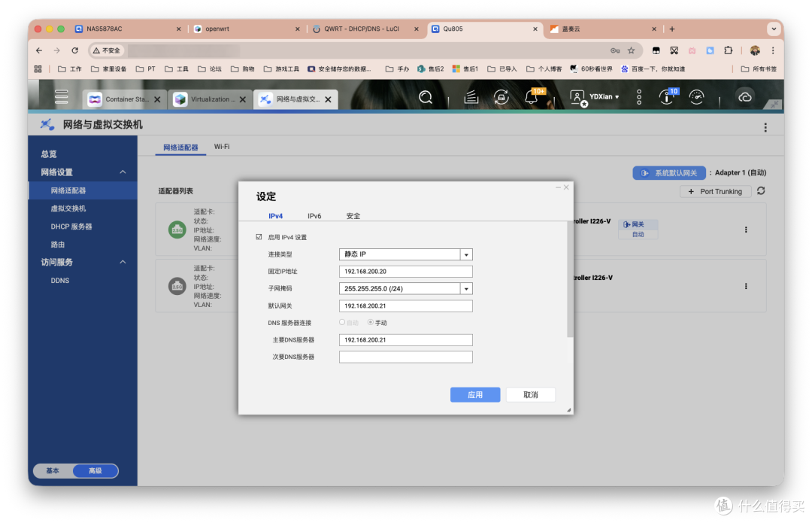The width and height of the screenshot is (812, 523).
Task: Click the green connected adapter icon
Action: point(177,230)
